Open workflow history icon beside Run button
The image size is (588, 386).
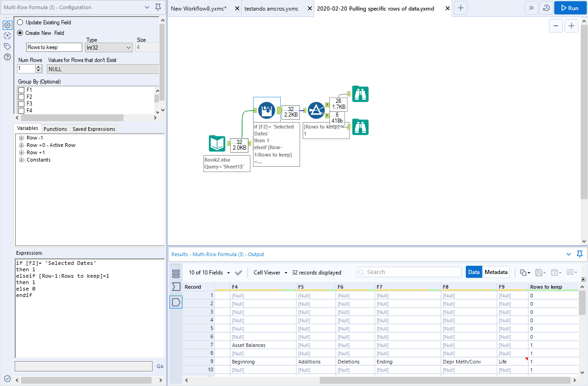pos(546,8)
